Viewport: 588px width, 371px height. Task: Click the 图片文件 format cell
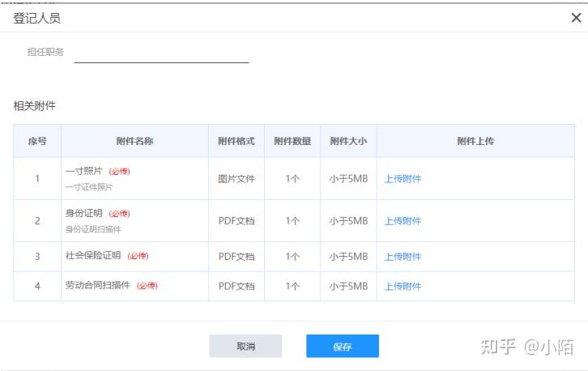236,179
